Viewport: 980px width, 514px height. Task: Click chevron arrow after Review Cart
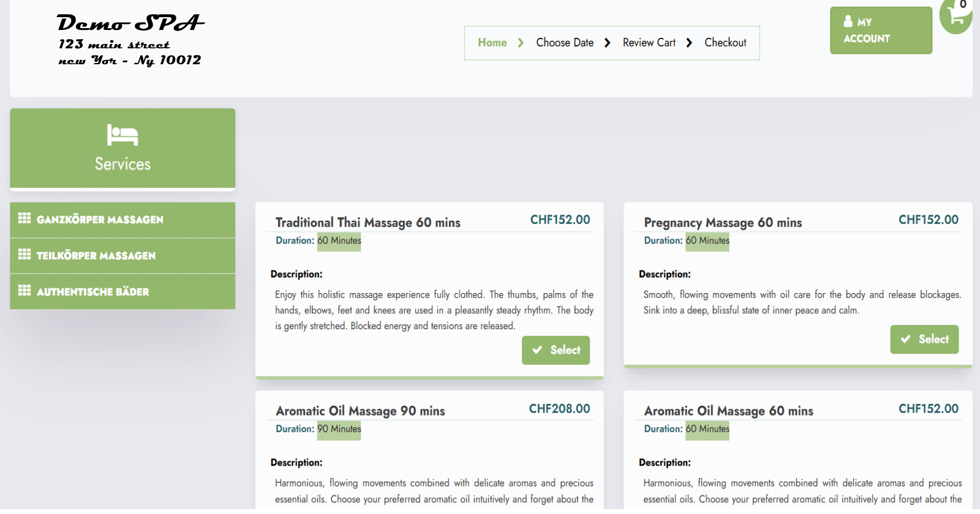click(689, 43)
